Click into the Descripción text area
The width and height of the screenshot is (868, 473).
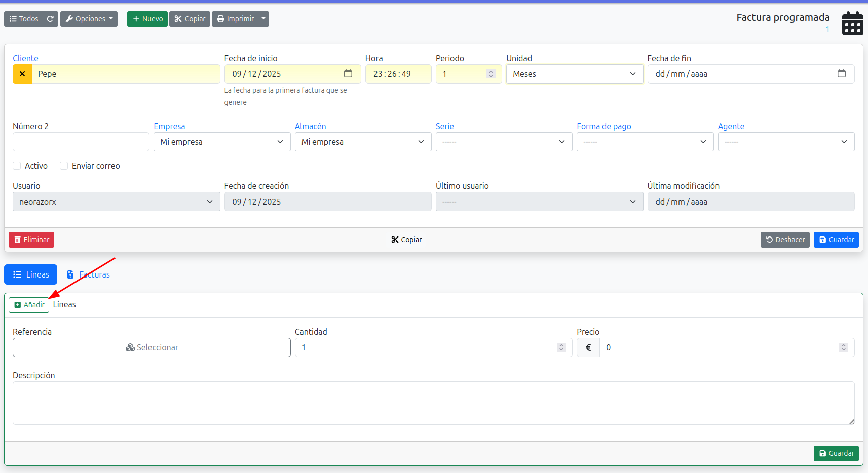point(433,403)
